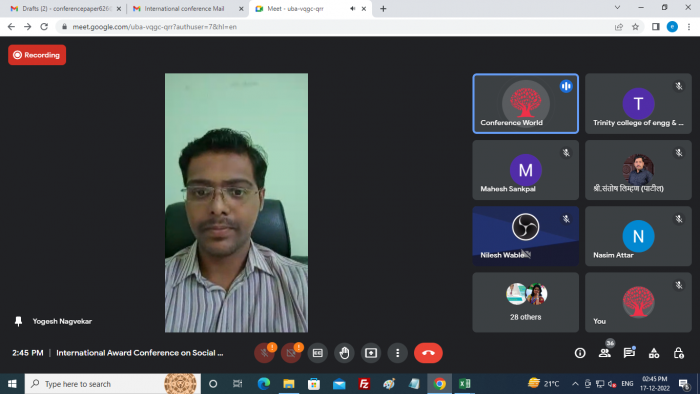Open the chat with everyone panel
The image size is (700, 394).
[629, 353]
